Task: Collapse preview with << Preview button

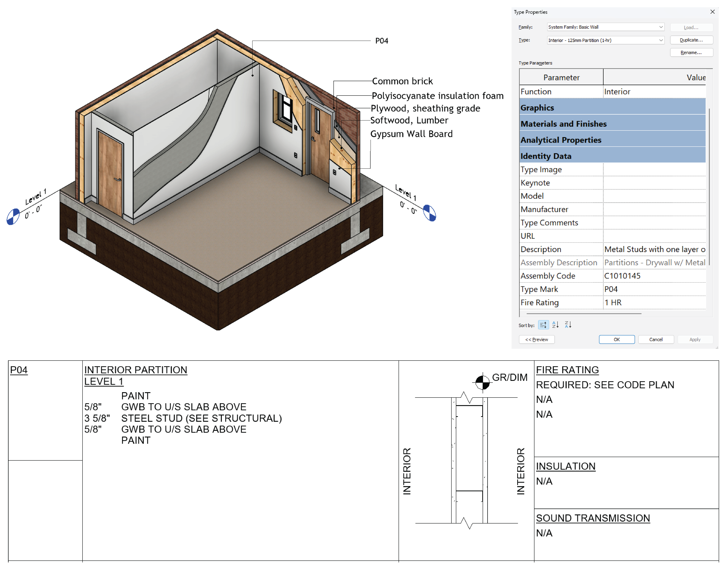Action: tap(537, 339)
